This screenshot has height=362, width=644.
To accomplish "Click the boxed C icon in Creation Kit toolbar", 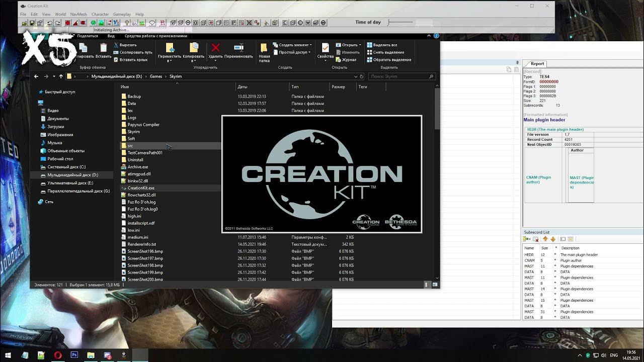I will pyautogui.click(x=285, y=23).
